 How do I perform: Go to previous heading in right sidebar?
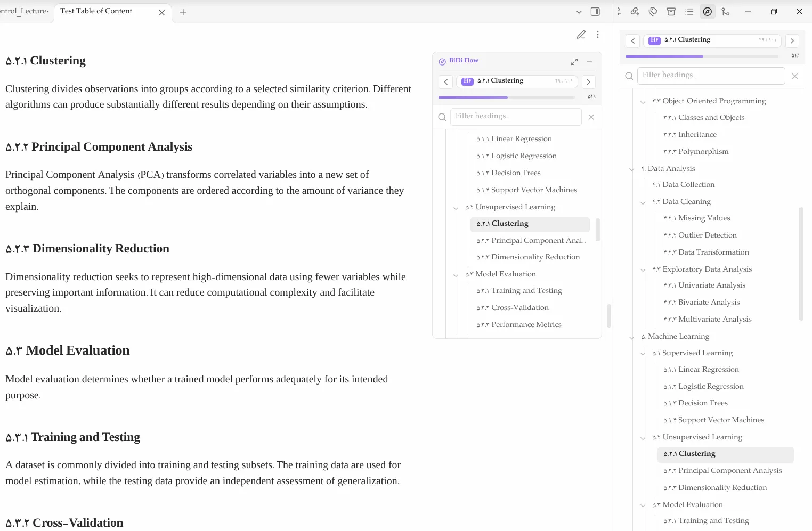(633, 40)
